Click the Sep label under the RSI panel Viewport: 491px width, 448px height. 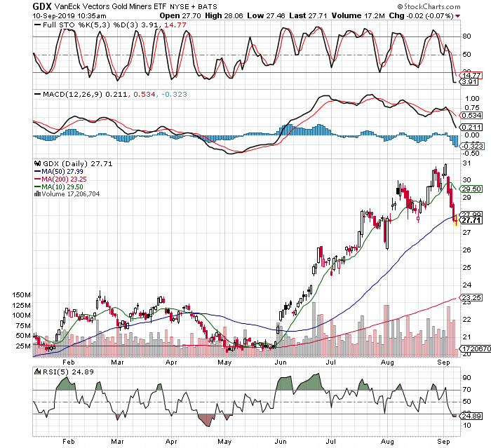tap(443, 442)
